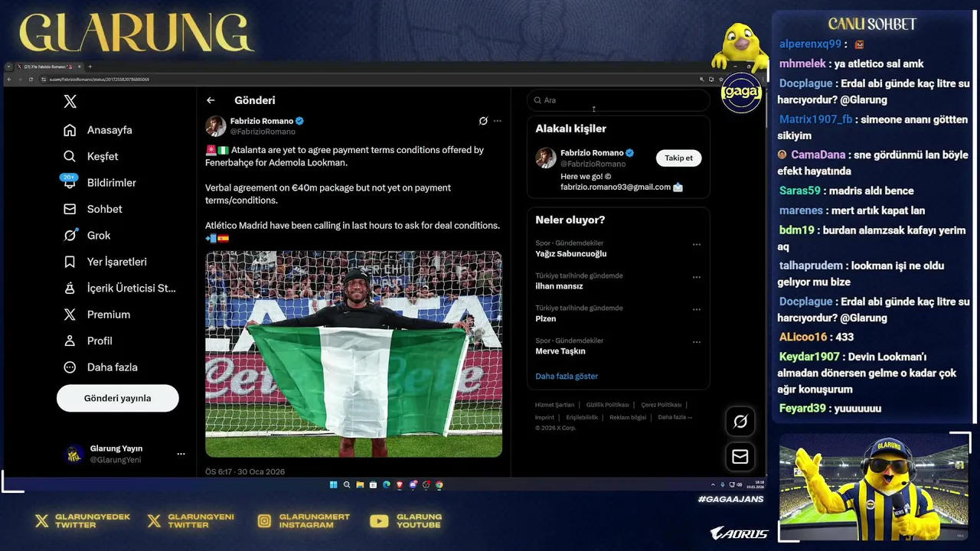
Task: Open trend ilhan mansız
Action: point(559,286)
